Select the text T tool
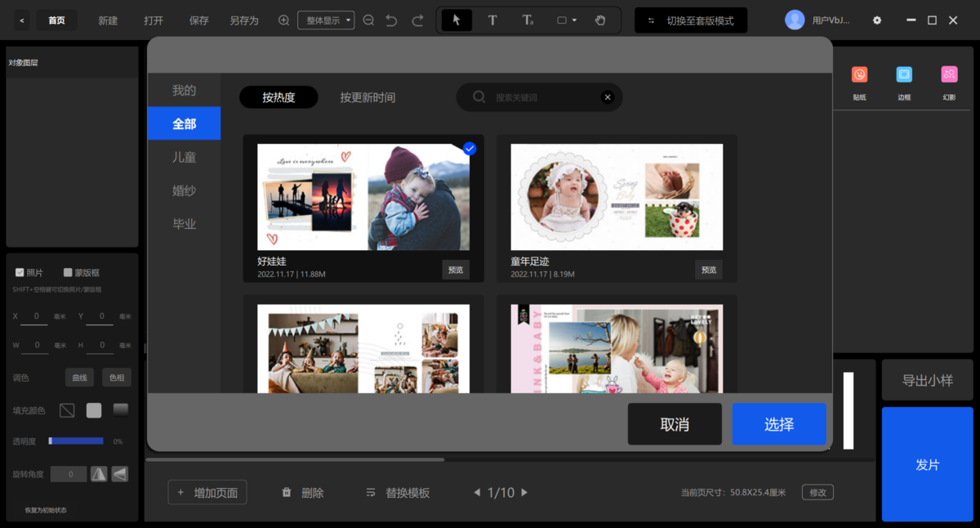The width and height of the screenshot is (980, 528). [x=492, y=20]
